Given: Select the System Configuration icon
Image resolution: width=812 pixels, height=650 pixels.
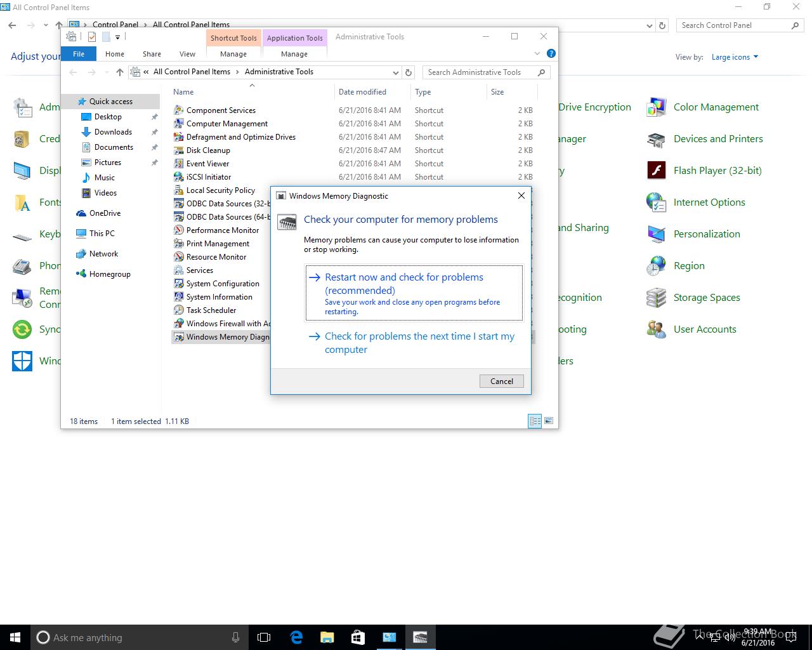Looking at the screenshot, I should click(179, 284).
